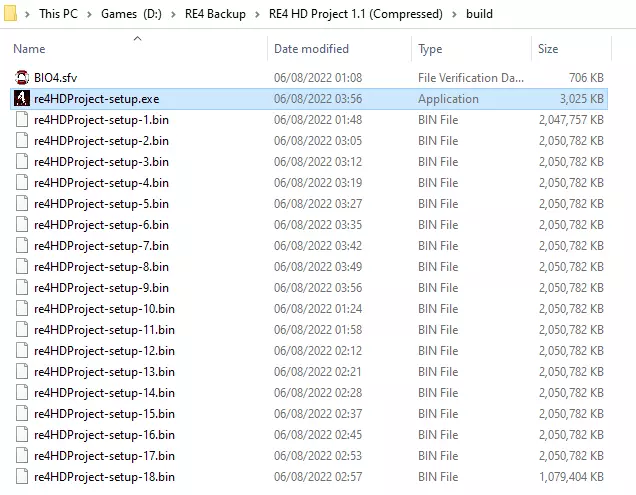Click the re4HDProject-setup-15.bin file icon
Screen dimensions: 636x495
coord(22,414)
